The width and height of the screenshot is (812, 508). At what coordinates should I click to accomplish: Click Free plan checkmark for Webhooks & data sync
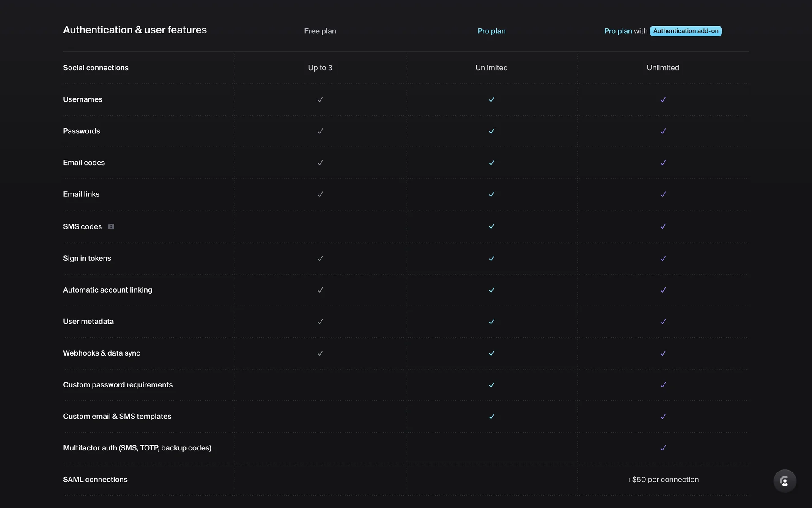(320, 353)
